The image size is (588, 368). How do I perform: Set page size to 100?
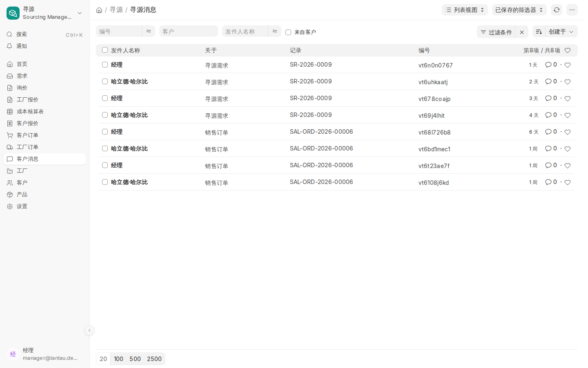(118, 359)
